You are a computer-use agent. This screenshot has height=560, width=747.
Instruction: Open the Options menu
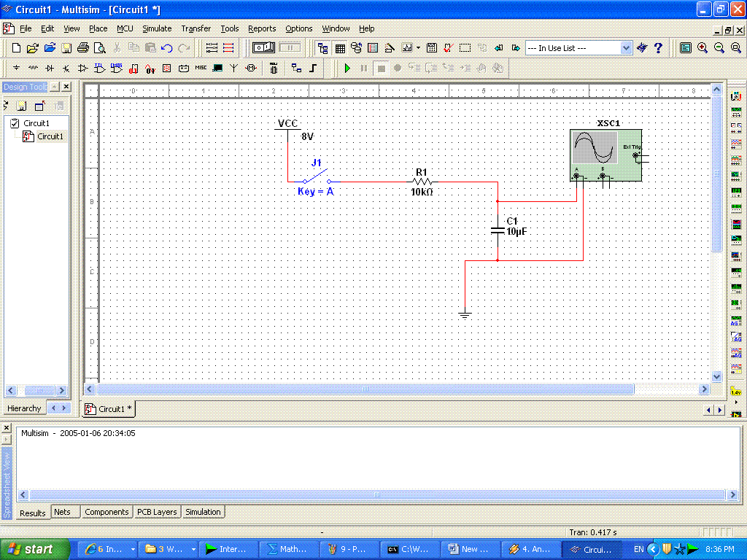click(298, 28)
